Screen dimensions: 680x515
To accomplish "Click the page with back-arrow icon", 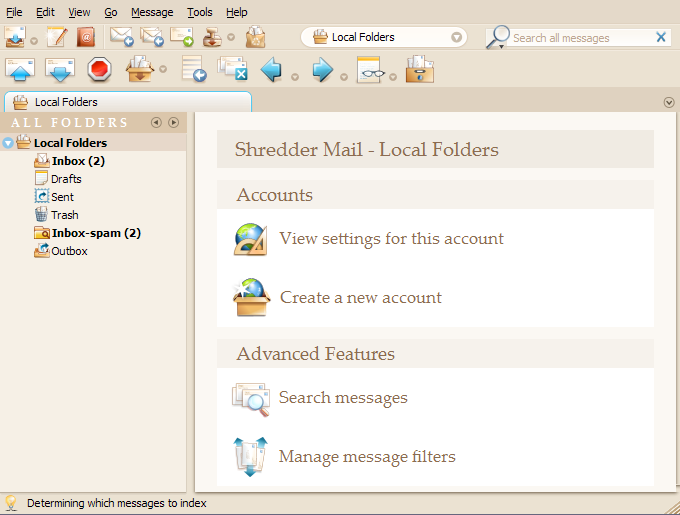I will click(193, 69).
